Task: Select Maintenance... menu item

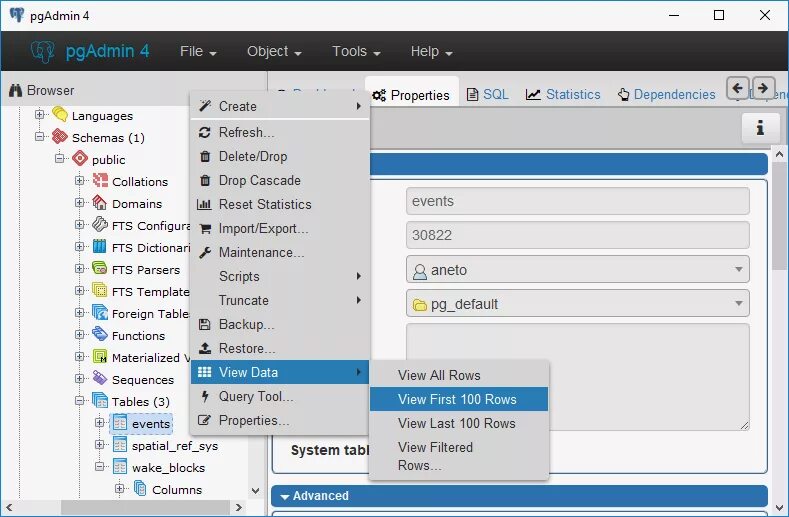Action: coord(280,252)
